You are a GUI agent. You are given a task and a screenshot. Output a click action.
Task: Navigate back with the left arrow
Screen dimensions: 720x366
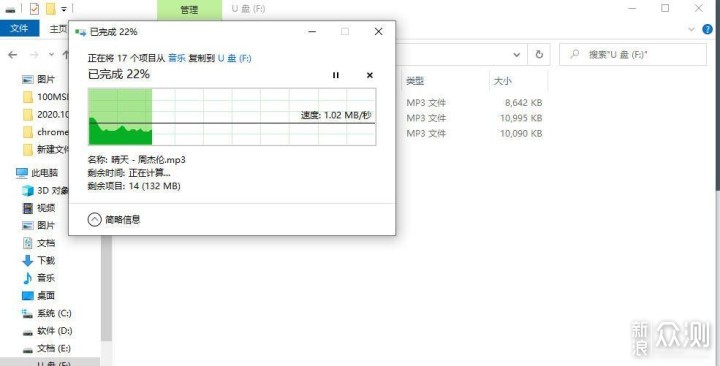point(13,55)
